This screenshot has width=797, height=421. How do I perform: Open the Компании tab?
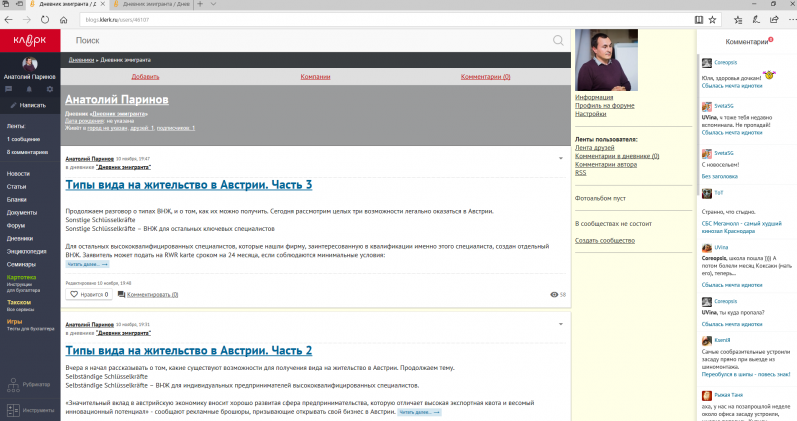(315, 76)
